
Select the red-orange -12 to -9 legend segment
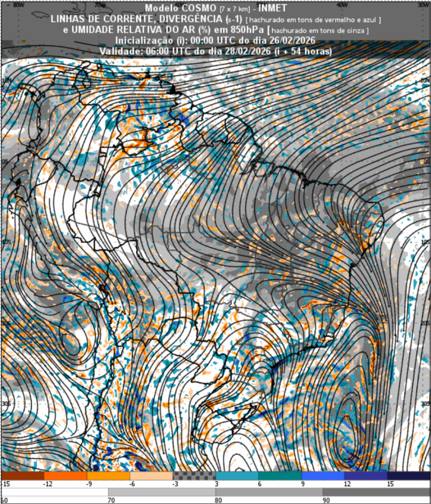tap(65, 476)
